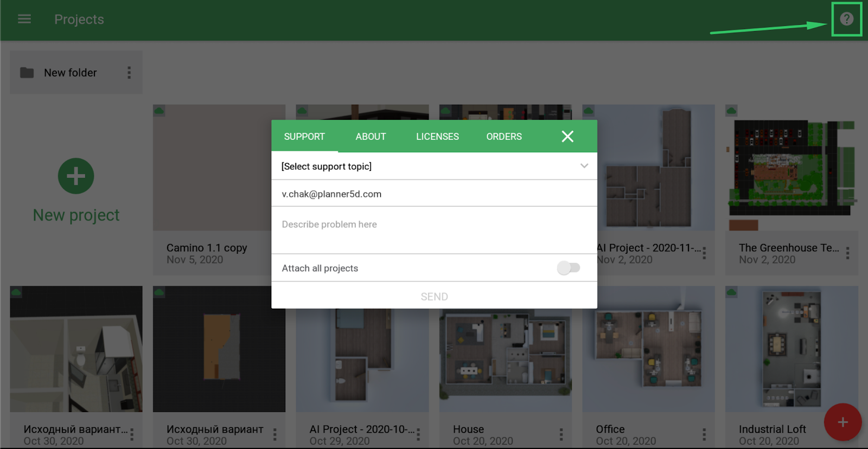The width and height of the screenshot is (868, 449).
Task: Open options menu for AI Project - 2020-10 card
Action: [x=418, y=434]
